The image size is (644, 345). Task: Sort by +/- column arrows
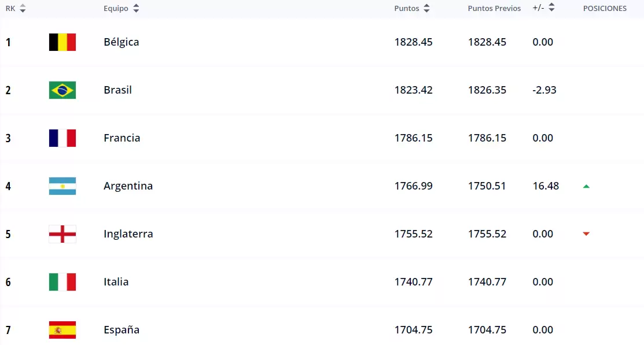coord(551,8)
